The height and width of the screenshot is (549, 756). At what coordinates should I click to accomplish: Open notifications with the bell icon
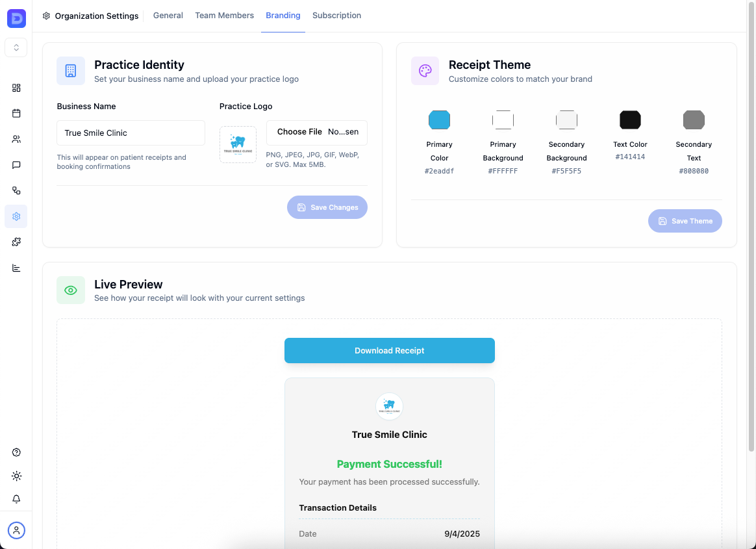tap(16, 499)
